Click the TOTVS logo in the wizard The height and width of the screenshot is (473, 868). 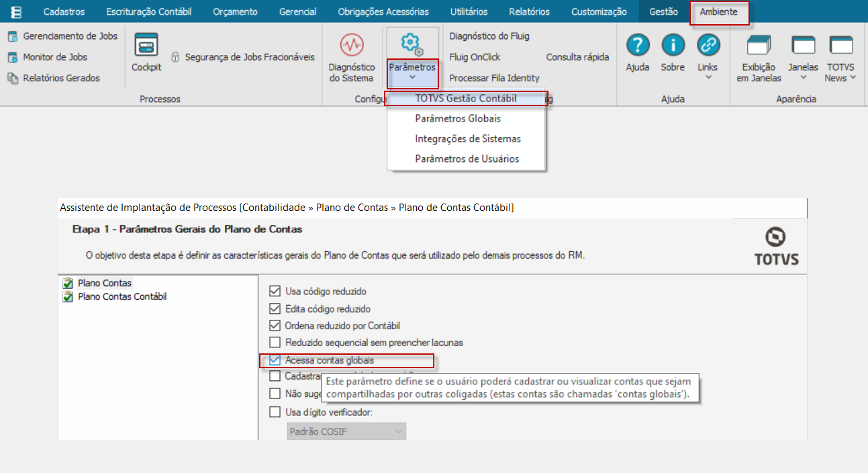777,246
